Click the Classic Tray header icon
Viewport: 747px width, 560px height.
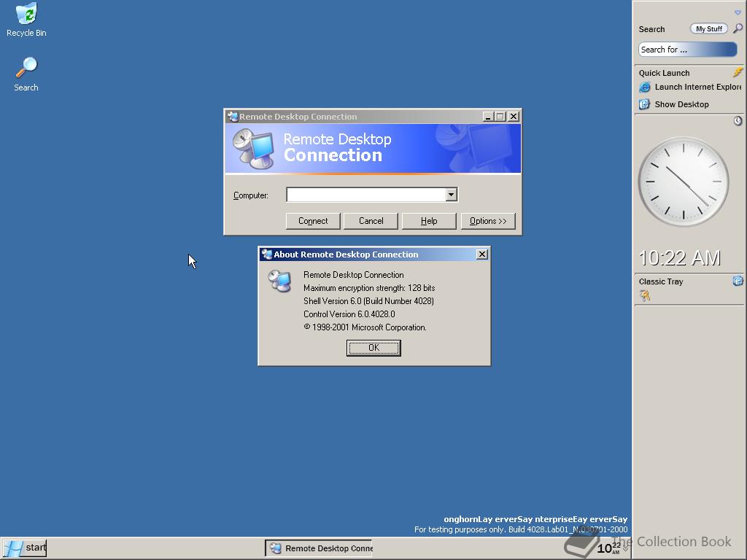pyautogui.click(x=738, y=281)
